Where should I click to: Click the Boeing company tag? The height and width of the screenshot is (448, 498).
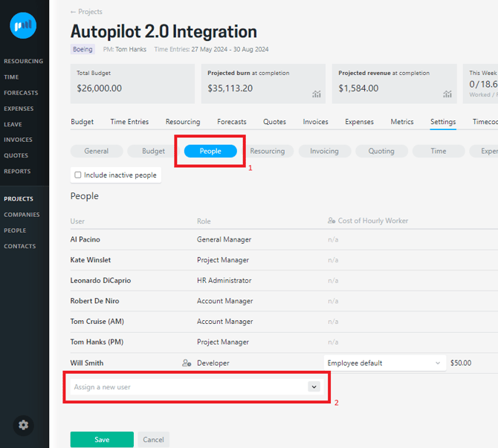click(83, 49)
